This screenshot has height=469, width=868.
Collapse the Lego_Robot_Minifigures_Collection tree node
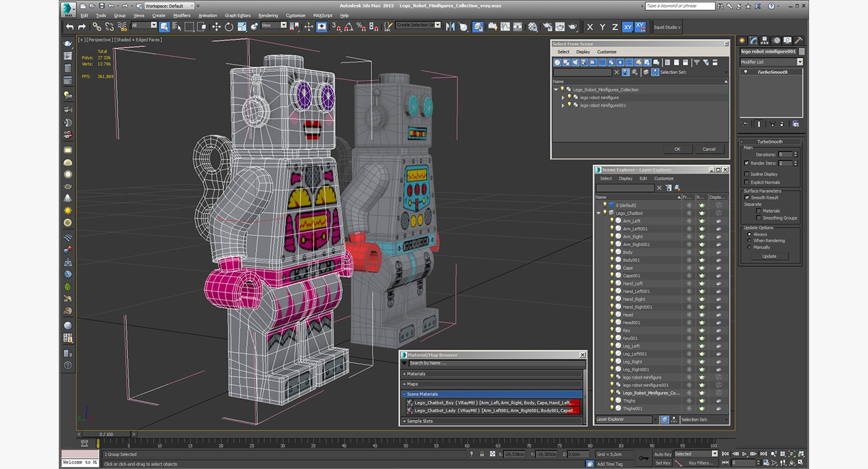556,89
